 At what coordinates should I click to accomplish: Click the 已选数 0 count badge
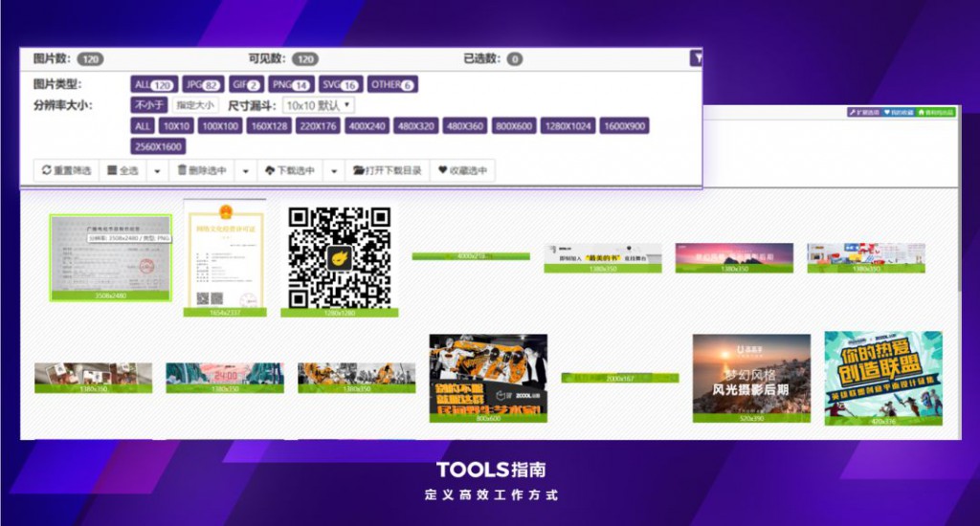pos(514,59)
